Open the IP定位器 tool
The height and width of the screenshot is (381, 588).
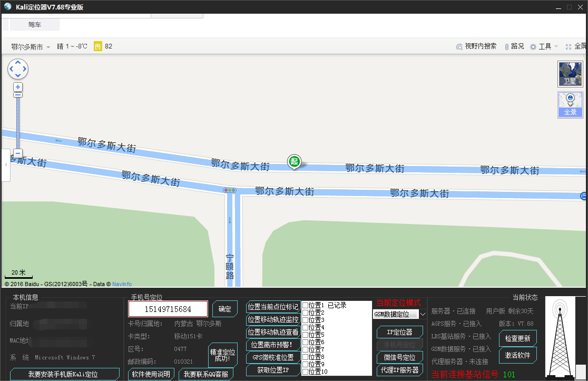point(400,332)
